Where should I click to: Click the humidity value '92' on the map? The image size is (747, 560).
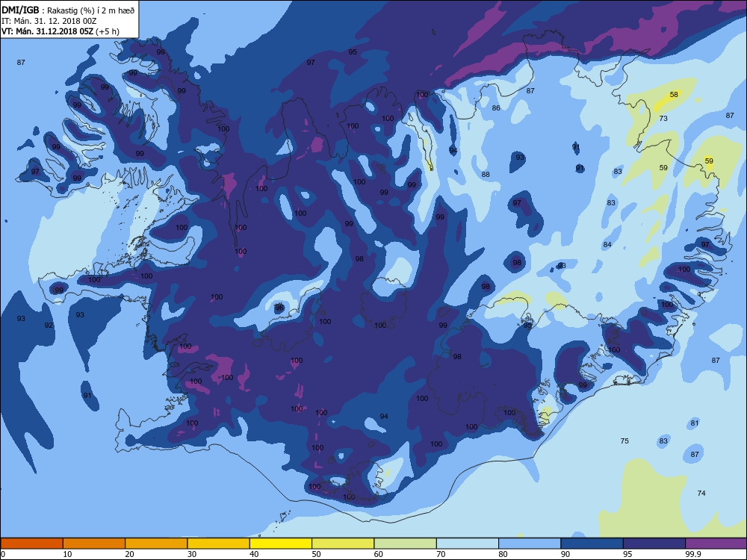point(49,326)
